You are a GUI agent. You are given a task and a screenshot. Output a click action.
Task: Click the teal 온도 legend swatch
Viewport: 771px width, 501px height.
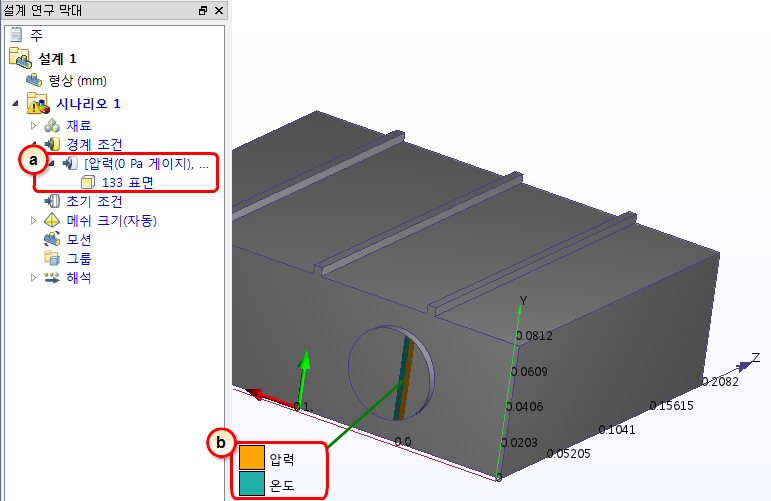click(x=252, y=483)
